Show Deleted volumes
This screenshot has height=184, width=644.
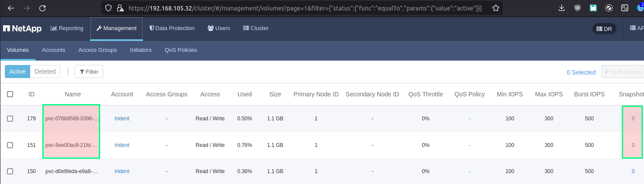pyautogui.click(x=45, y=72)
